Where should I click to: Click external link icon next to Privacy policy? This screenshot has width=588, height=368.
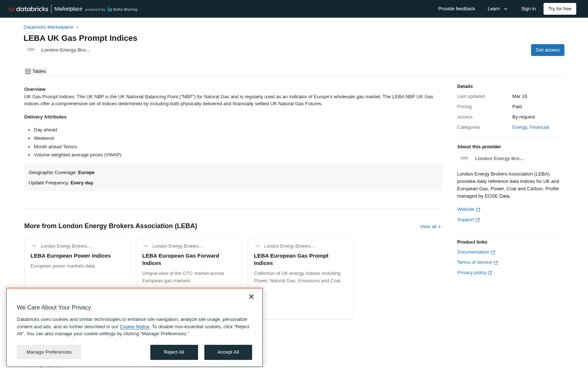(490, 273)
